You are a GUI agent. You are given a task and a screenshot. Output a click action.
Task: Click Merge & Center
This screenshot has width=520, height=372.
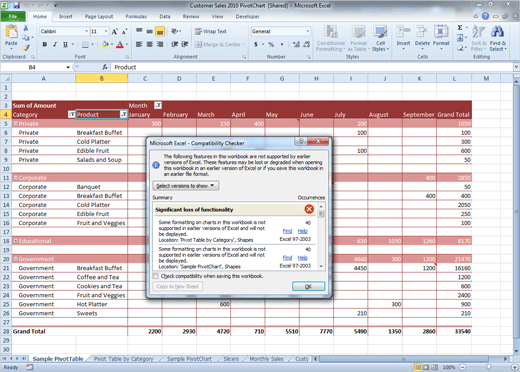coord(220,44)
